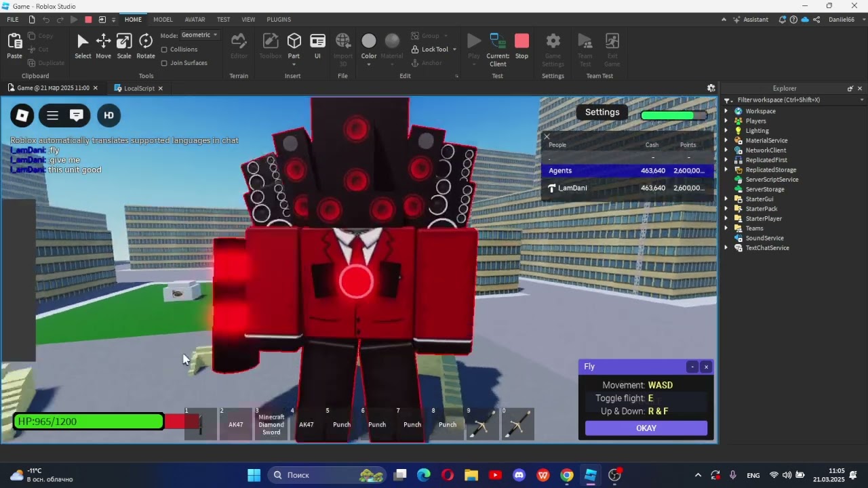Screen dimensions: 868x488
Task: Open the Terrain Editor
Action: tap(239, 46)
